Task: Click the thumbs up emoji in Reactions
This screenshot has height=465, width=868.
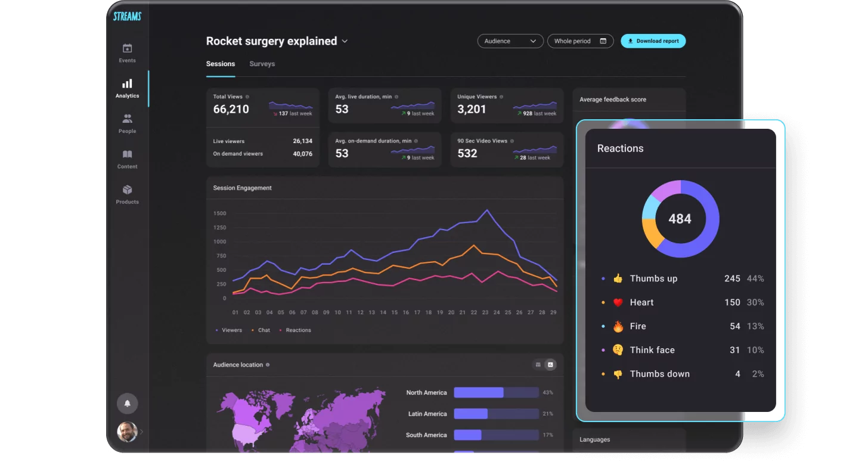Action: tap(618, 278)
